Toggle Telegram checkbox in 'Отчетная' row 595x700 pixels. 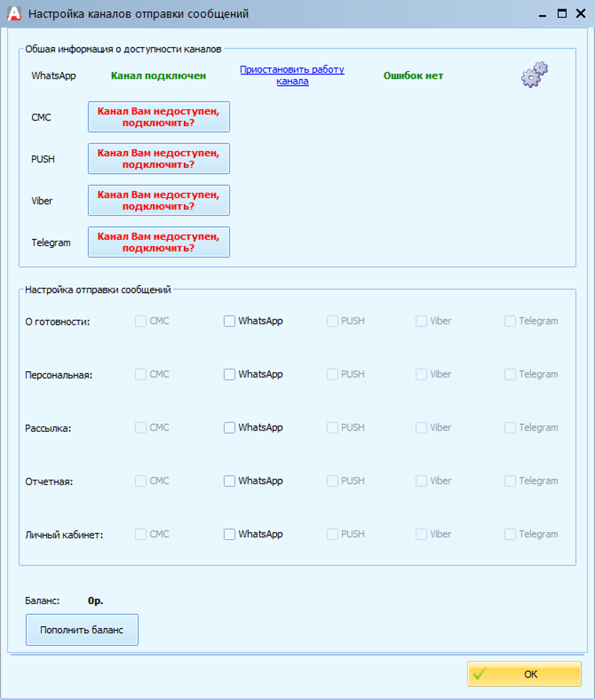coord(510,481)
